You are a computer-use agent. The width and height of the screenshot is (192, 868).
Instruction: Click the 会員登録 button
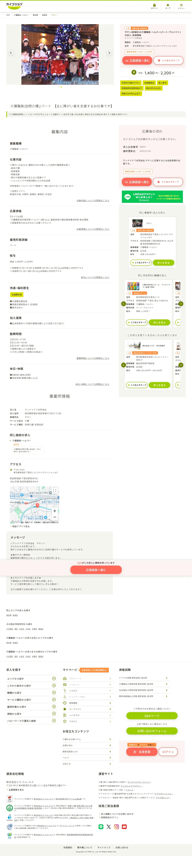coord(142,752)
